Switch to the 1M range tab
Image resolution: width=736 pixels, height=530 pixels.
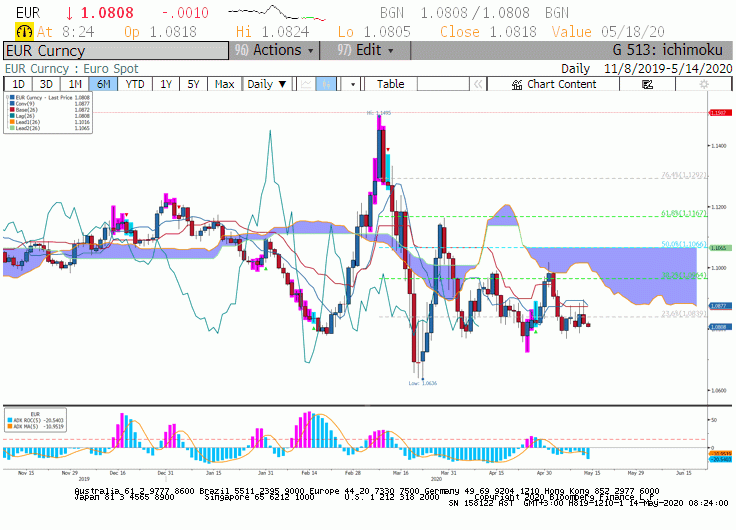coord(75,84)
